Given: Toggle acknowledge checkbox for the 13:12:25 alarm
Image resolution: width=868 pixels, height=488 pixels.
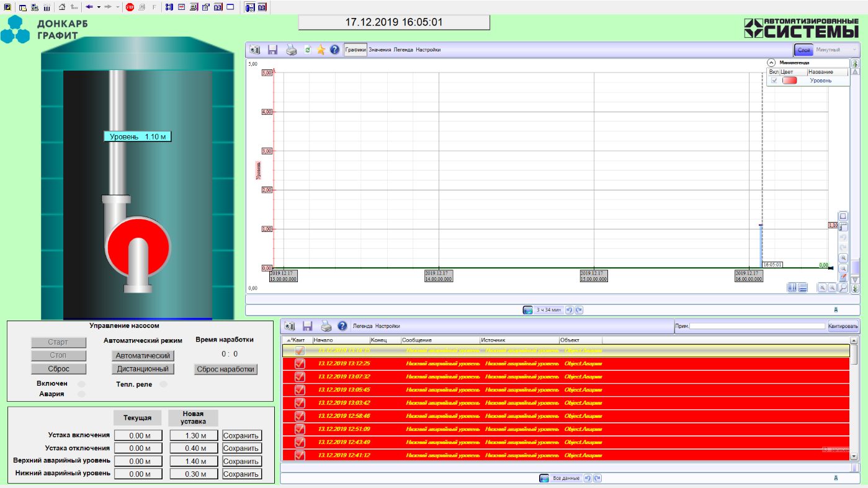Looking at the screenshot, I should click(300, 363).
